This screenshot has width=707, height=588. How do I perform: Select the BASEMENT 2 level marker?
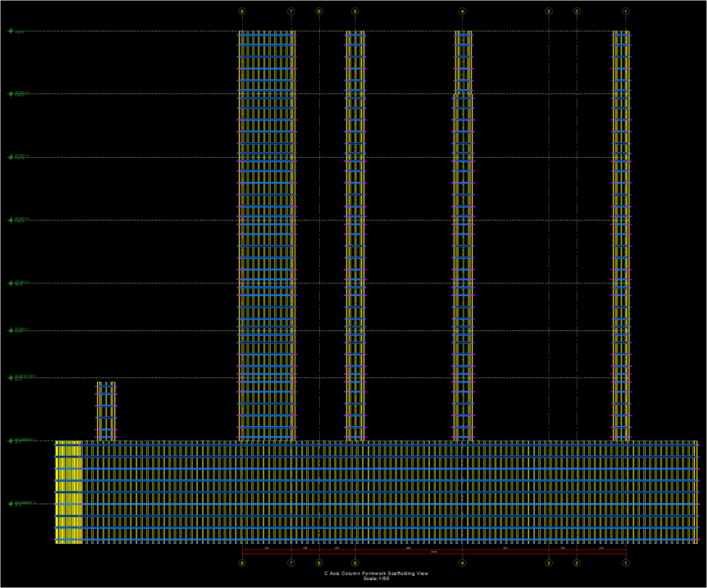pos(11,504)
